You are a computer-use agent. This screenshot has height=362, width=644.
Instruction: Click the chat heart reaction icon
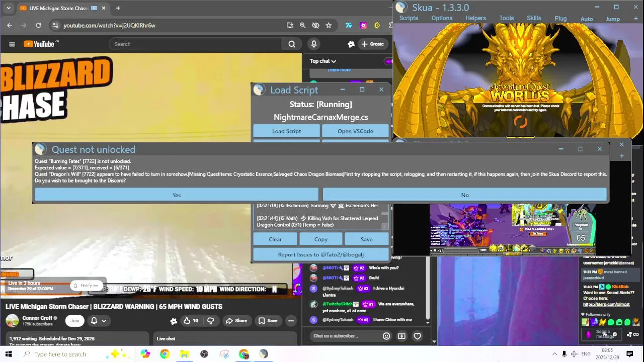point(417,336)
